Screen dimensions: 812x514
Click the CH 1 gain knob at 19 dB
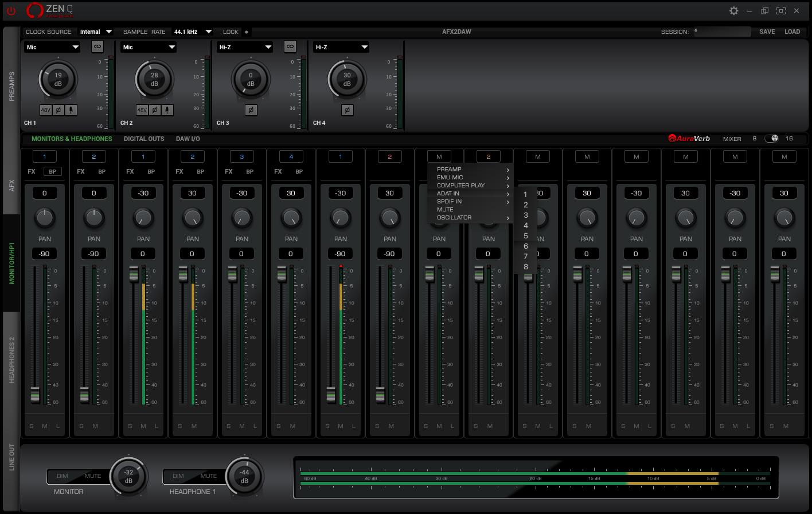coord(58,80)
